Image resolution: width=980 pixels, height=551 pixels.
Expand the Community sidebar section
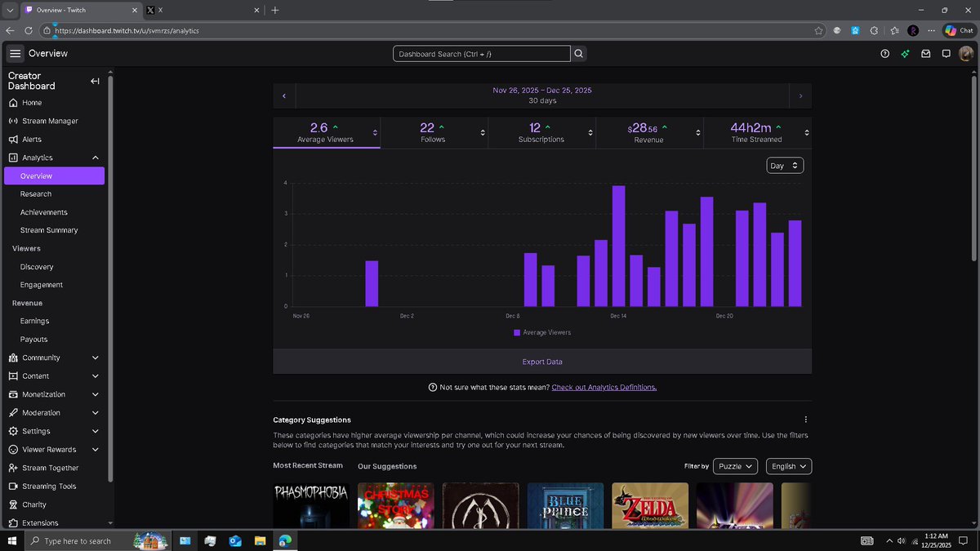(x=96, y=358)
